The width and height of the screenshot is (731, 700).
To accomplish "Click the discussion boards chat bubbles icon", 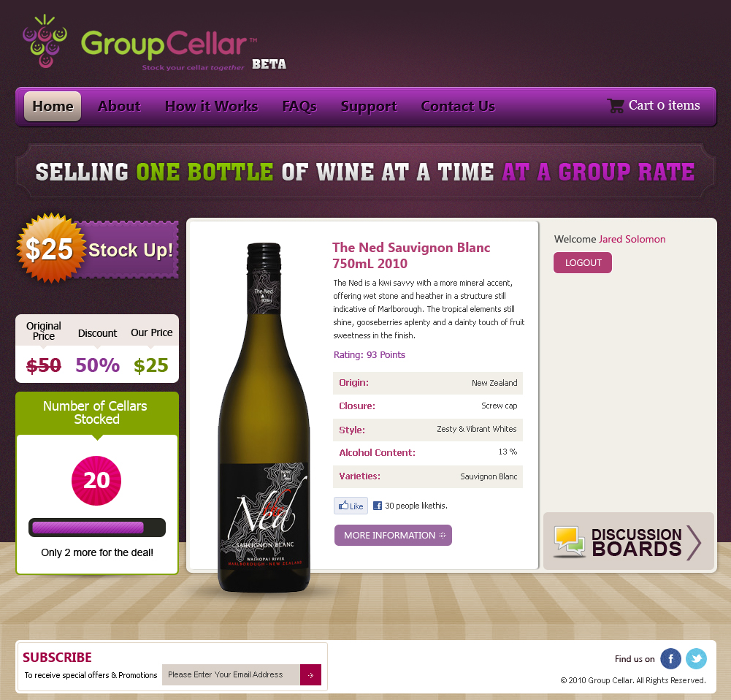I will pos(569,541).
